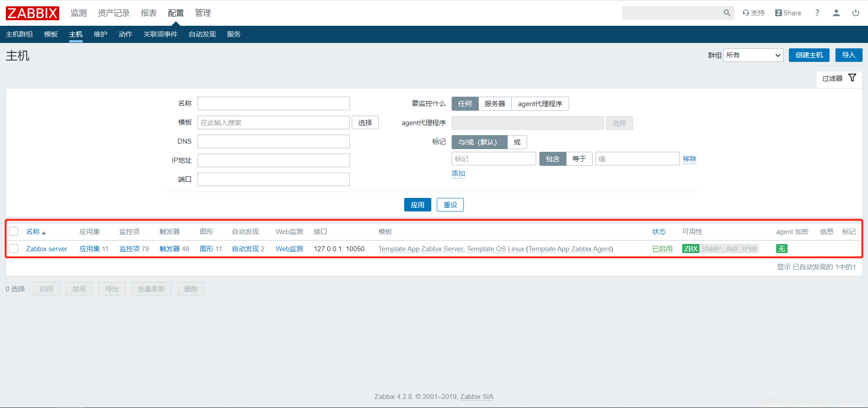Go to 自动发现 submenu
The width and height of the screenshot is (868, 408).
[x=203, y=34]
